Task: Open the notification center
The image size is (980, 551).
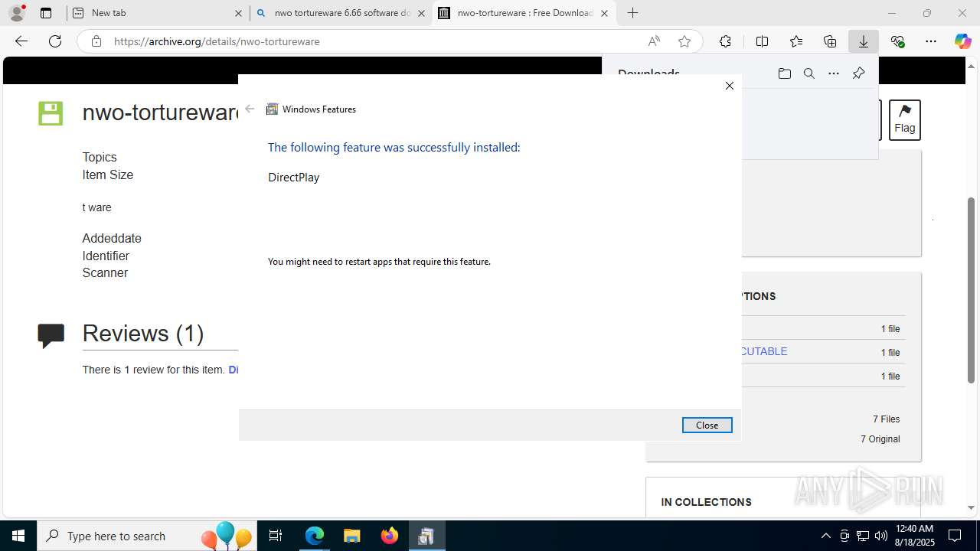Action: pos(955,536)
